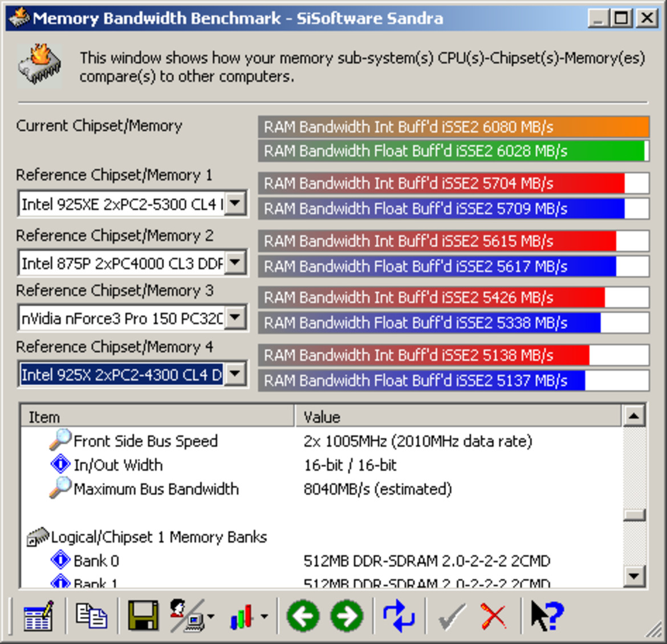This screenshot has width=667, height=644.
Task: Click the blue refresh arrows icon
Action: (398, 616)
